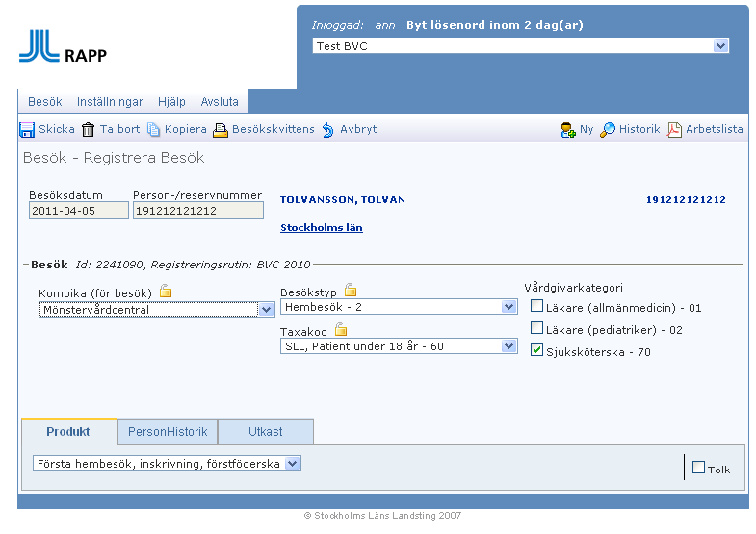Viewport: 756px width, 534px height.
Task: Click the Byt lösenord inom 2 dag(ar) notice
Action: pos(495,25)
